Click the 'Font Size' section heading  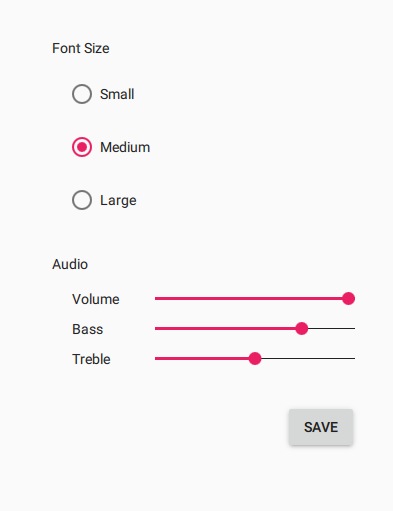[x=81, y=48]
